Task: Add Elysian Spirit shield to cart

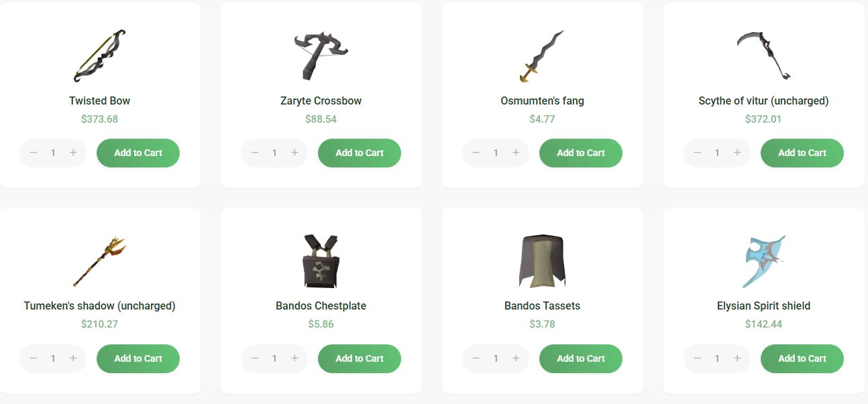Action: (802, 358)
